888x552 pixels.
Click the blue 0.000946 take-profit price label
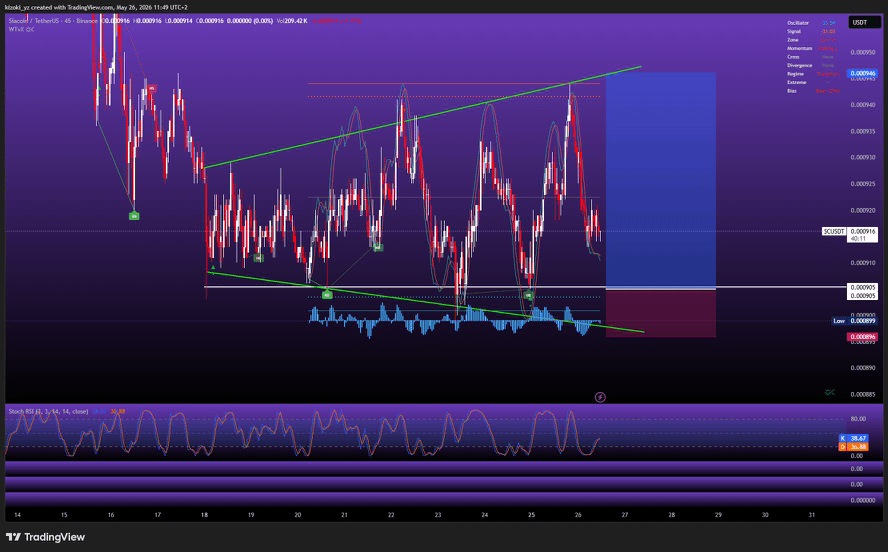click(x=861, y=74)
